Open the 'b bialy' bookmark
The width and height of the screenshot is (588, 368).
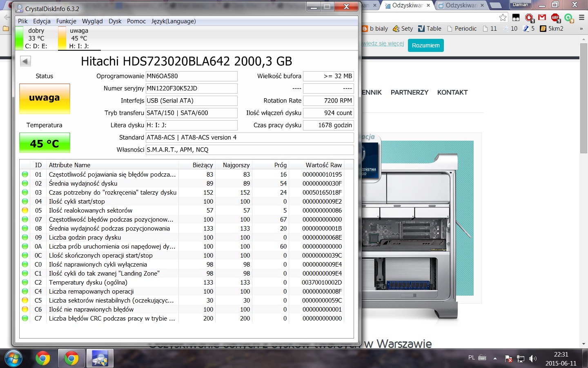(375, 29)
